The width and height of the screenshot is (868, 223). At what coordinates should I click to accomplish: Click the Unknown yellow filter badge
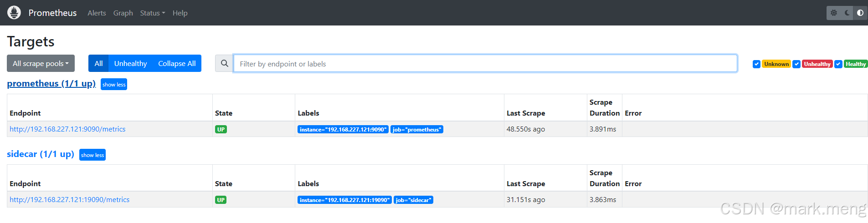click(776, 64)
